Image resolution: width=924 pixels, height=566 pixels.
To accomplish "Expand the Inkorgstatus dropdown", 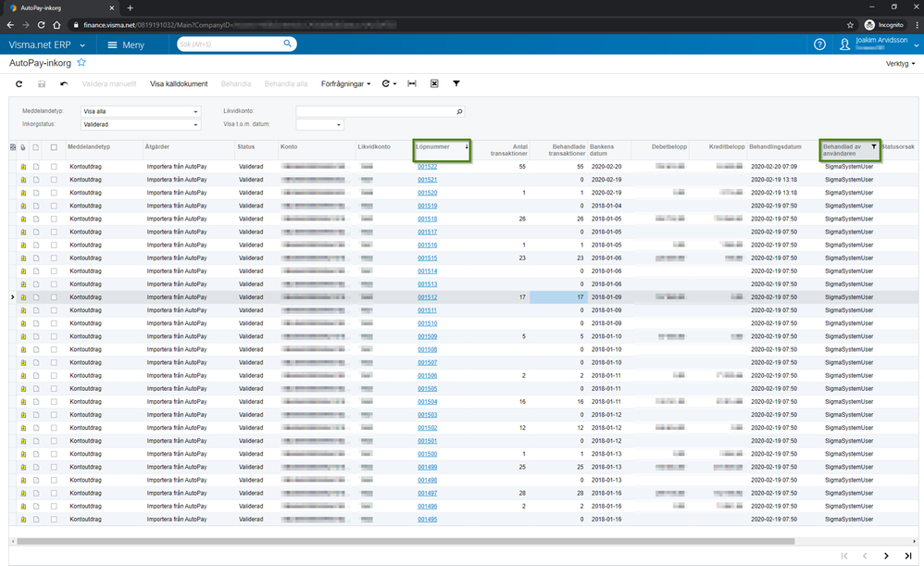I will [x=195, y=124].
